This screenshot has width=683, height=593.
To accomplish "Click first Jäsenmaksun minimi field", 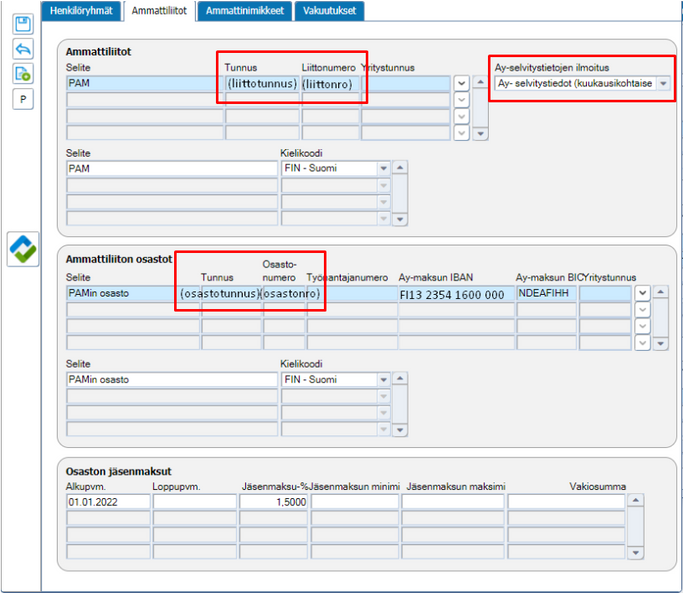I will 355,502.
